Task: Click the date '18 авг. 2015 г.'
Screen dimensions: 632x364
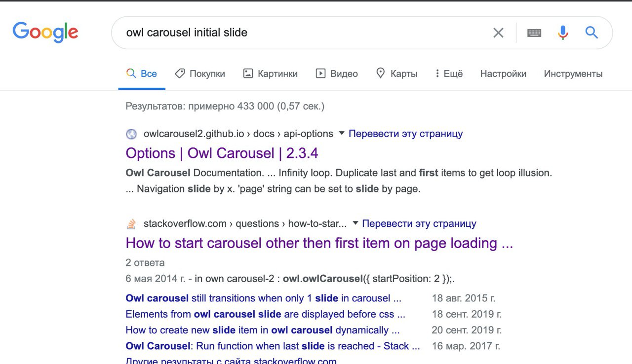Action: coord(464,298)
